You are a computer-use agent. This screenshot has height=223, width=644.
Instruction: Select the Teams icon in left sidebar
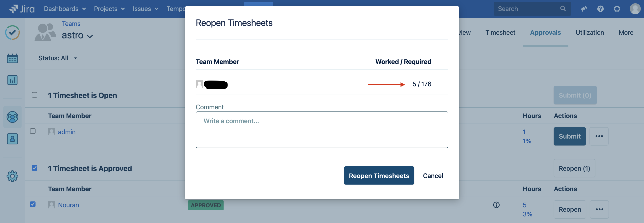[x=12, y=117]
